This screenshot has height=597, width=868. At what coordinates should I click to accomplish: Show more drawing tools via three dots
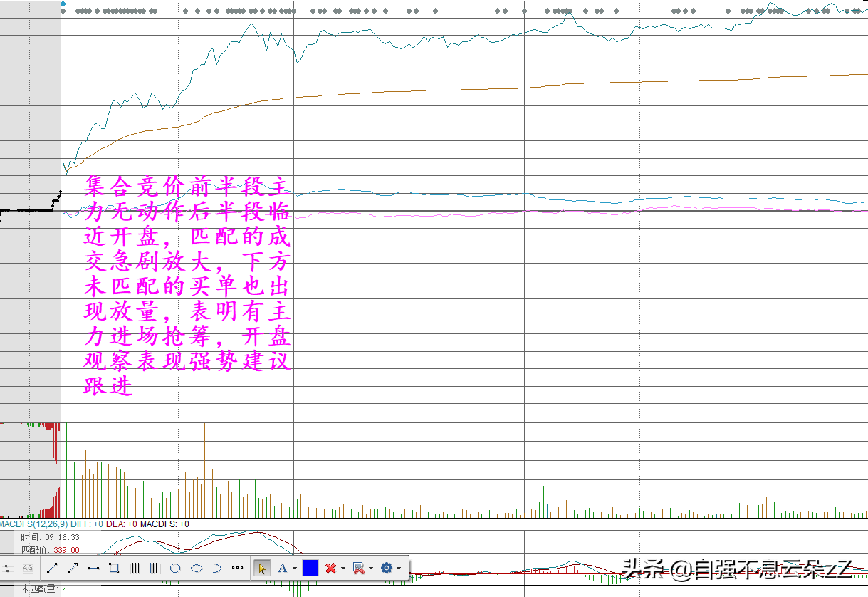click(238, 568)
